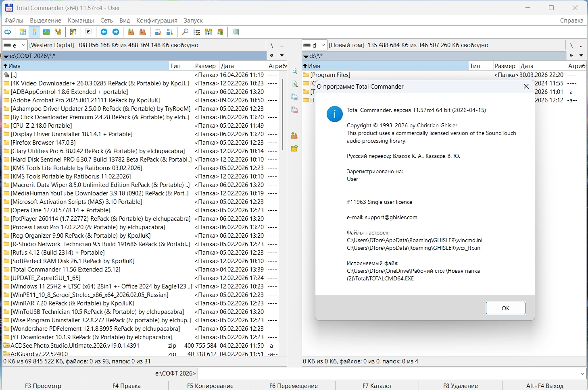Click the URL new FTP connection icon

click(170, 32)
